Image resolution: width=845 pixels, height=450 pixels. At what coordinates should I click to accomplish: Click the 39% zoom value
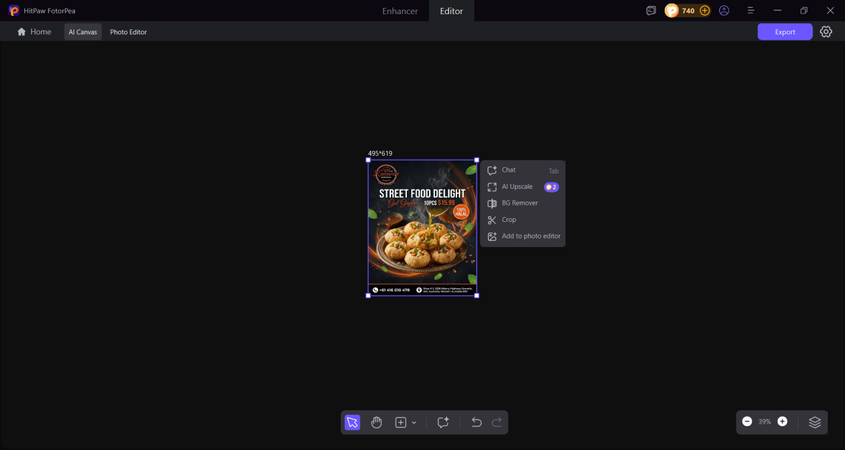[765, 422]
